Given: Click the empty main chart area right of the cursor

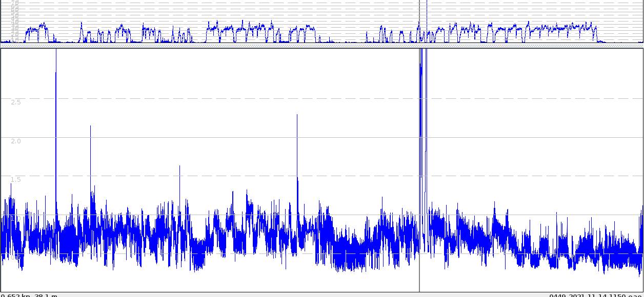Looking at the screenshot, I should pyautogui.click(x=533, y=128).
